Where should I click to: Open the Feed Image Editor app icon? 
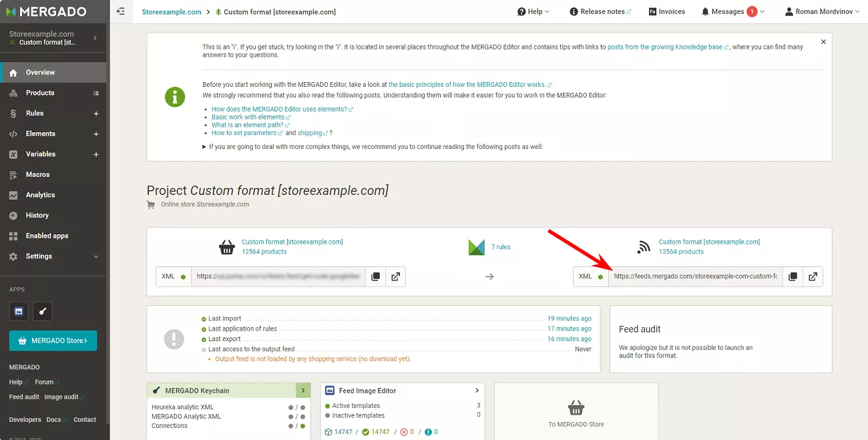(x=19, y=311)
